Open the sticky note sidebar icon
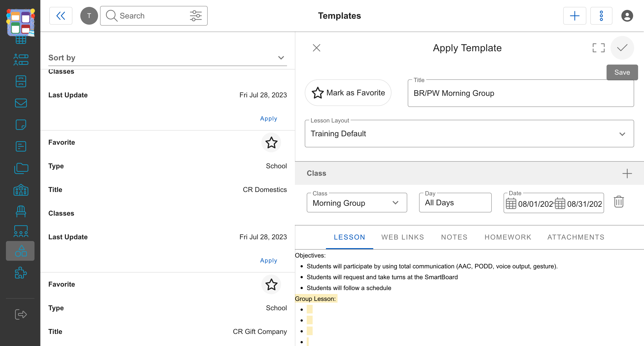This screenshot has height=346, width=644. [21, 125]
